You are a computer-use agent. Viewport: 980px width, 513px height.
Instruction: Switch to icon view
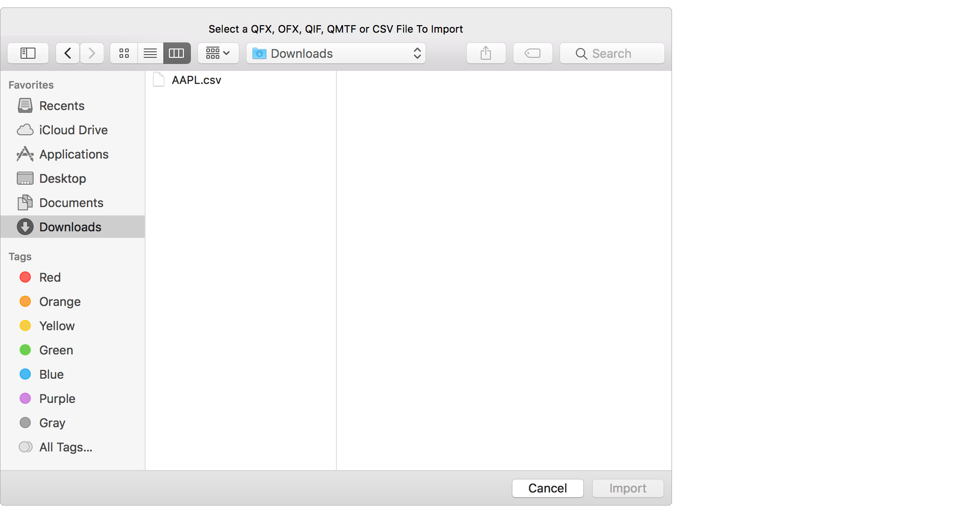point(123,53)
